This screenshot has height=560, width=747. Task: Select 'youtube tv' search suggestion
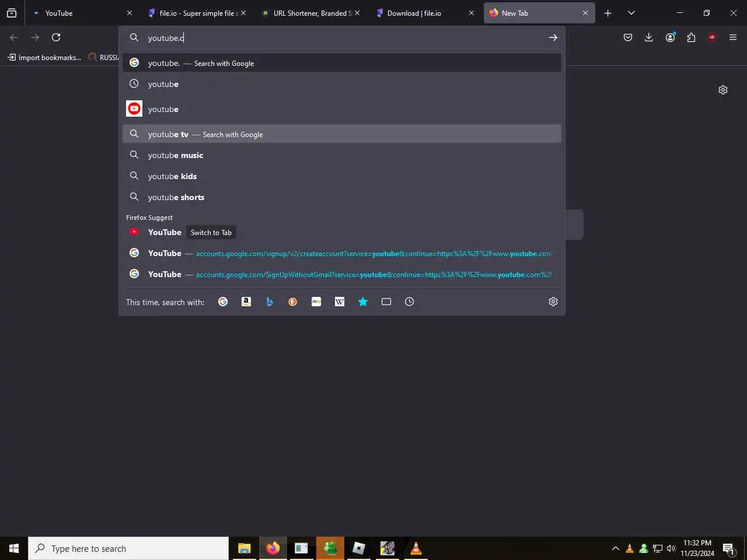(x=342, y=134)
